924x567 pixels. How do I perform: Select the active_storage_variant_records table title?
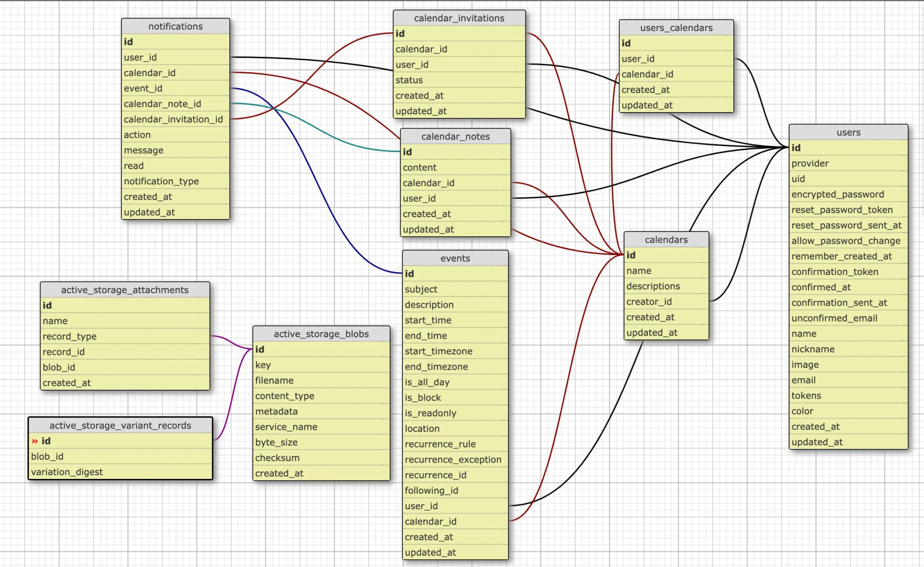pyautogui.click(x=120, y=425)
